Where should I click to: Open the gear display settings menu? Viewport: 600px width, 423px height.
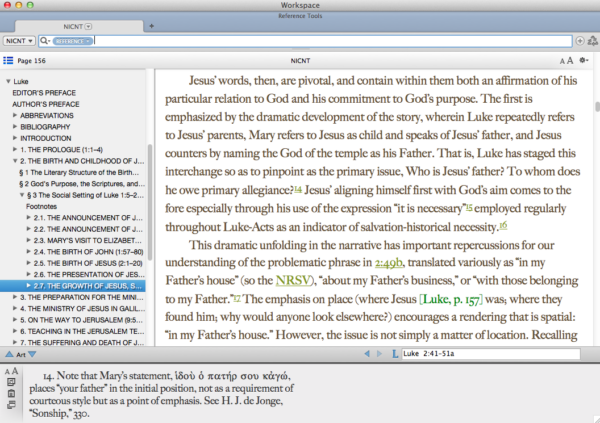coord(584,60)
